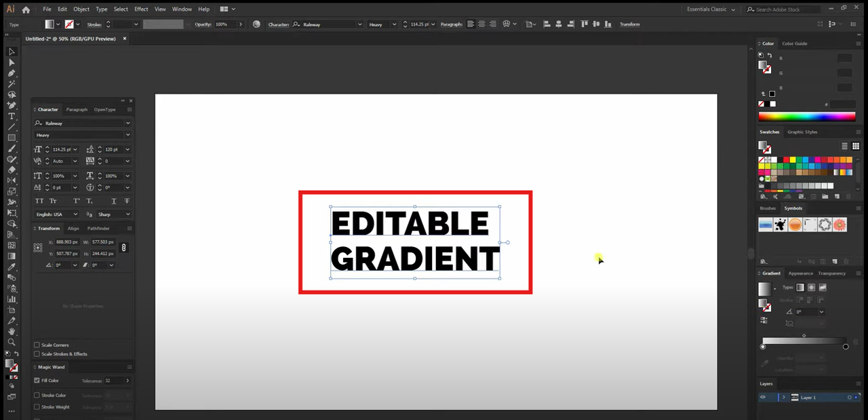The image size is (868, 420).
Task: Open the File menu
Action: click(47, 9)
